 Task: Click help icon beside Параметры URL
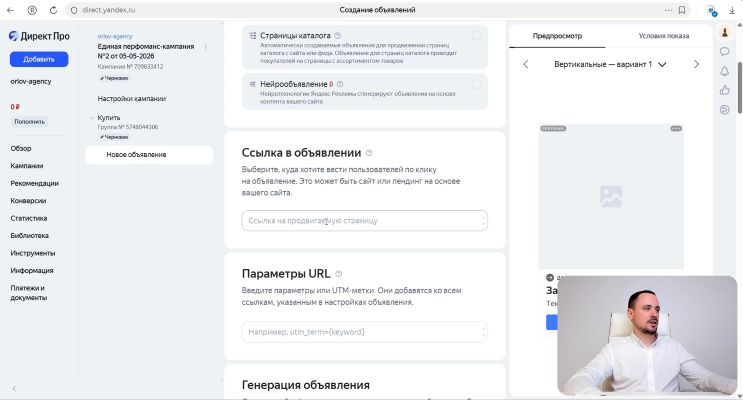tap(338, 273)
